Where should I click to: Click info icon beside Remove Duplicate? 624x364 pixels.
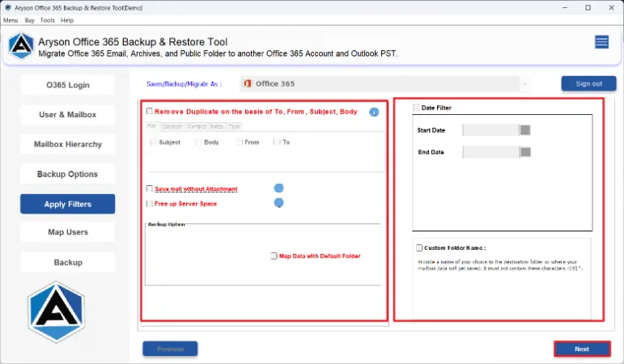point(374,112)
